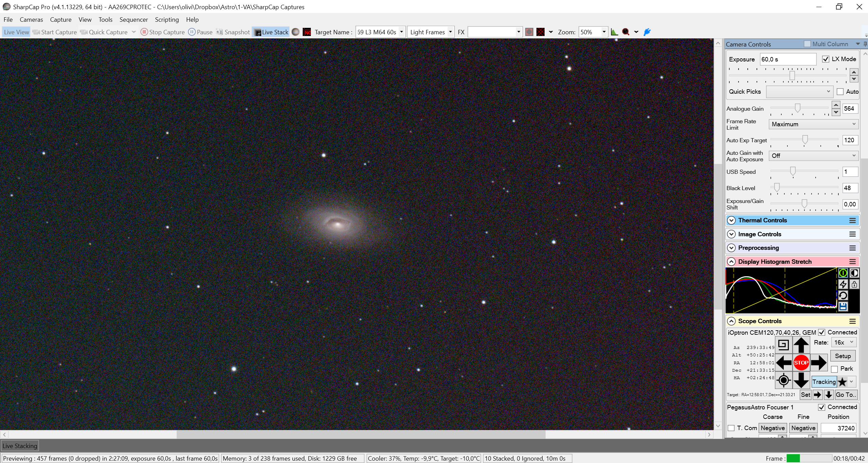Check the Park checkbox
The width and height of the screenshot is (868, 463).
(834, 369)
